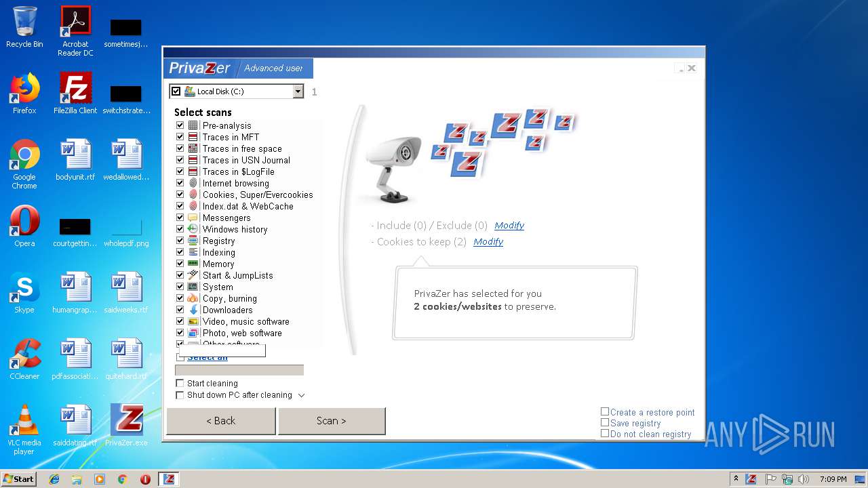Open the Recycle Bin on desktop
The image size is (868, 488).
pyautogui.click(x=24, y=27)
